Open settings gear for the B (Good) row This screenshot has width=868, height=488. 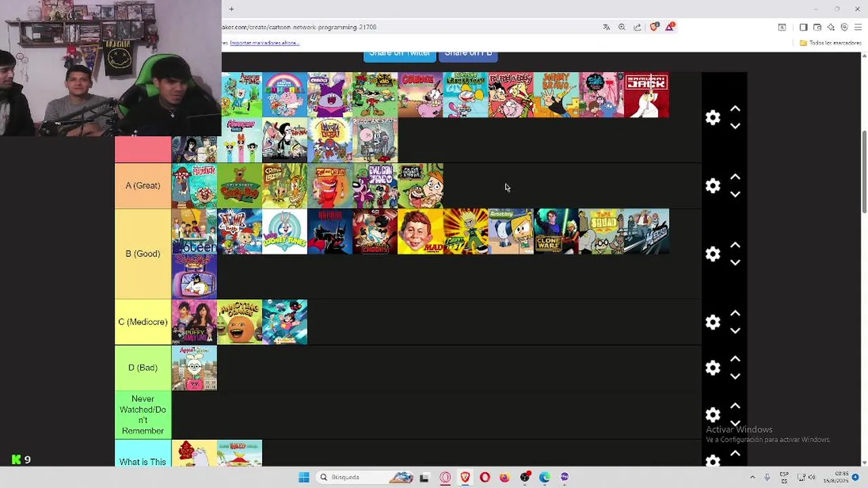(713, 253)
